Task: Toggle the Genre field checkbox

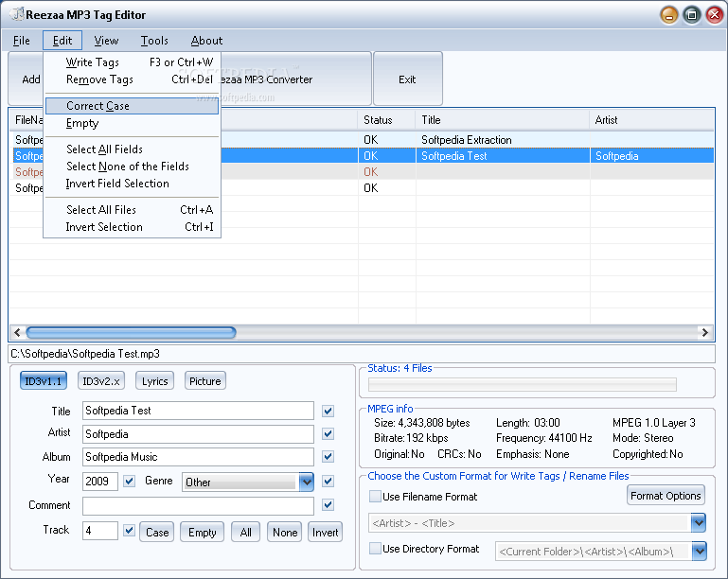Action: [x=328, y=482]
